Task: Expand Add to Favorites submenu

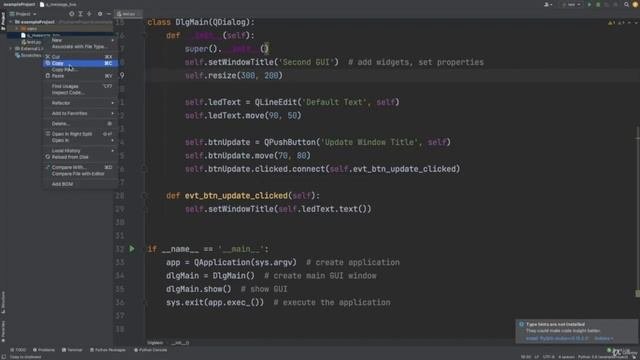Action: click(x=113, y=113)
